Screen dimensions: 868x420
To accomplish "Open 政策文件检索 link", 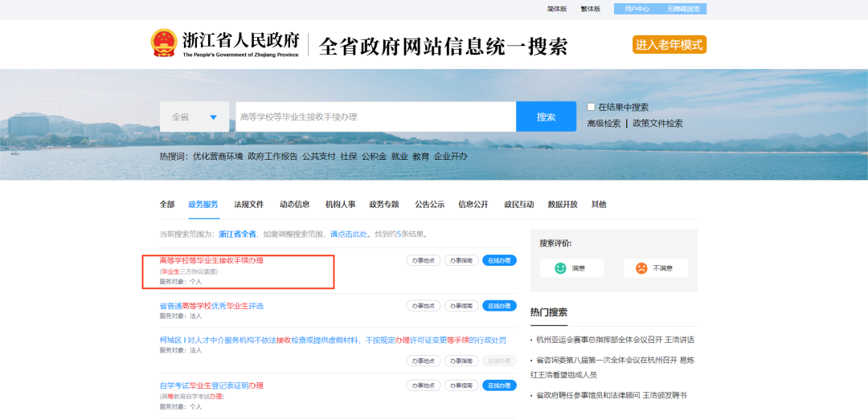I will [657, 124].
